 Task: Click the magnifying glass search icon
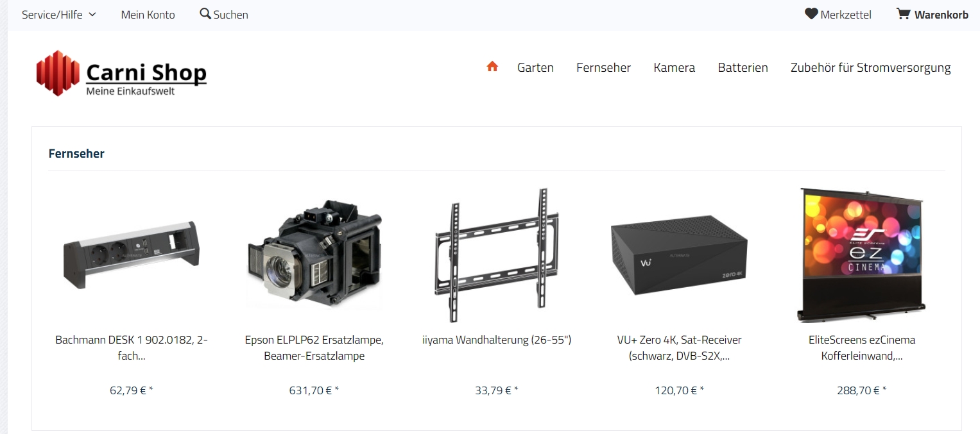tap(205, 13)
